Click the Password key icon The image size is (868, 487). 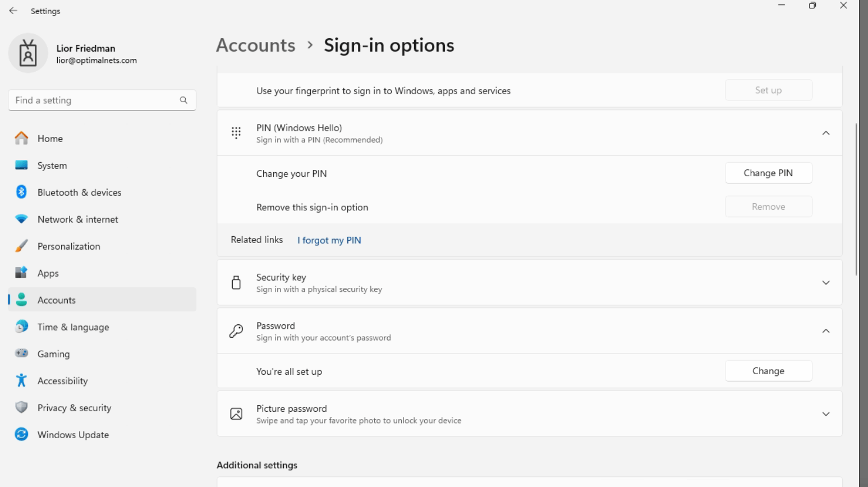pyautogui.click(x=236, y=331)
